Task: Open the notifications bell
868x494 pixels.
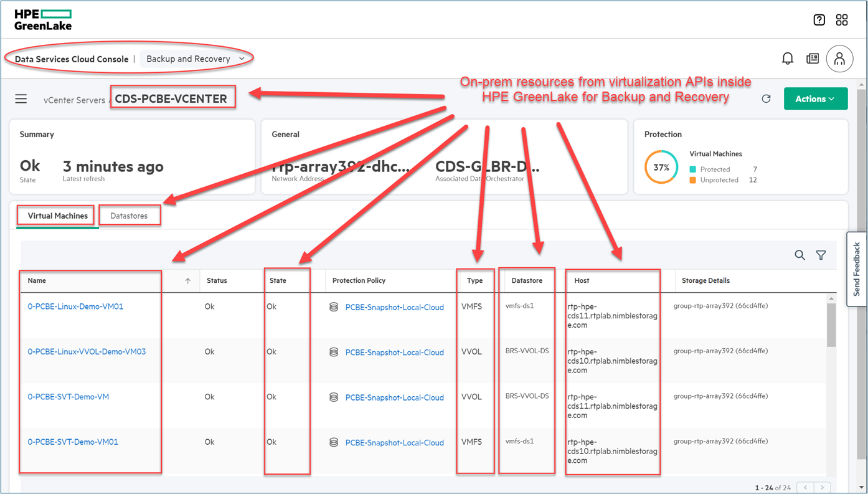Action: [x=788, y=59]
